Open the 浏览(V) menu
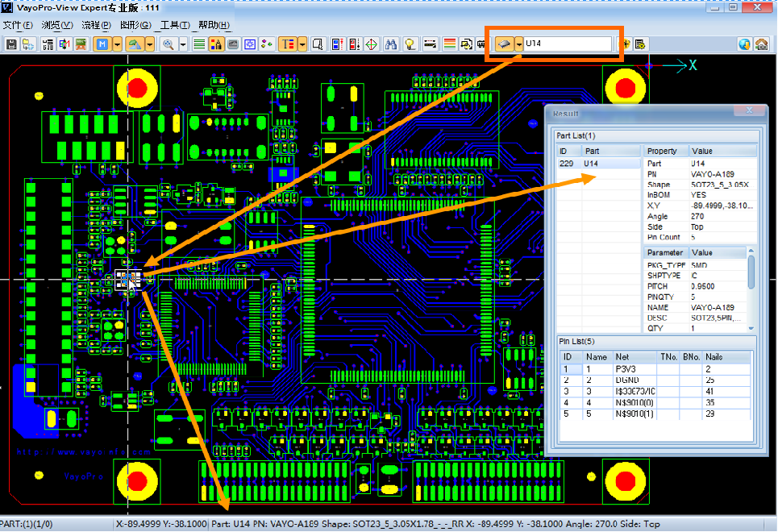The image size is (778, 532). 57,25
